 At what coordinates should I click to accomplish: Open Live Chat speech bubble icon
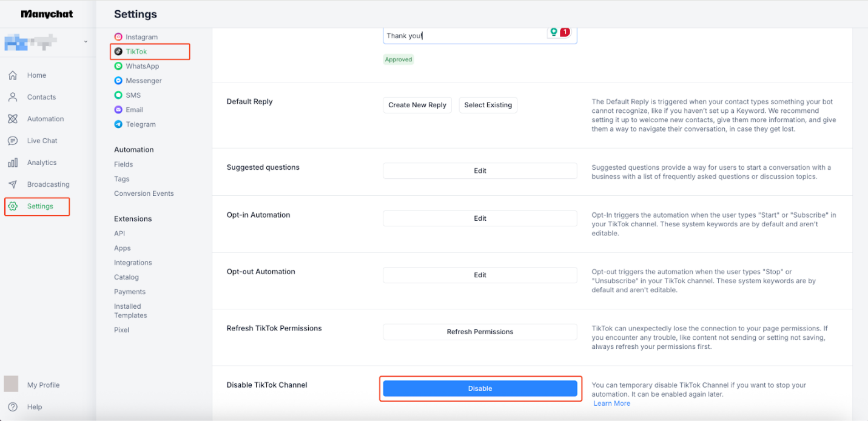(x=12, y=141)
